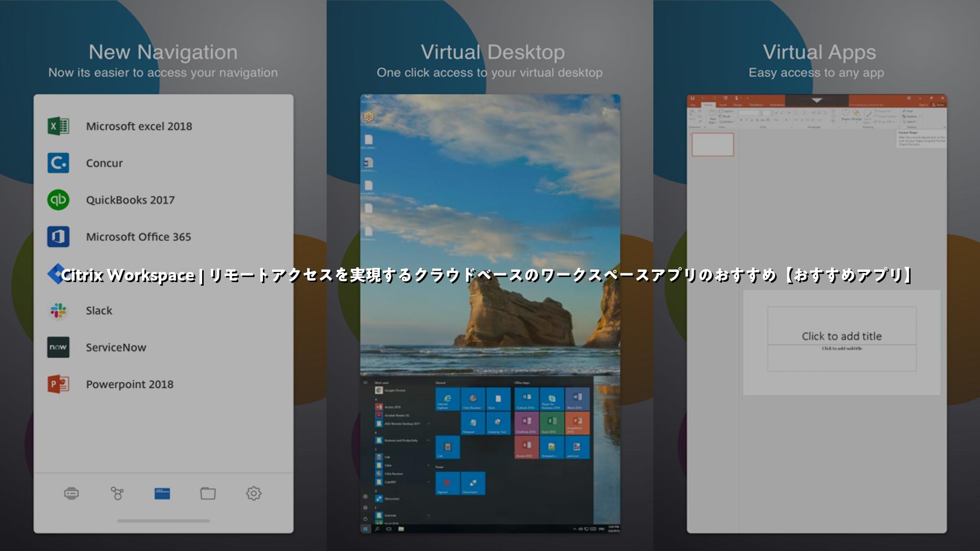Launch Slack from its colorful icon
Image resolution: width=980 pixels, height=551 pixels.
(58, 310)
